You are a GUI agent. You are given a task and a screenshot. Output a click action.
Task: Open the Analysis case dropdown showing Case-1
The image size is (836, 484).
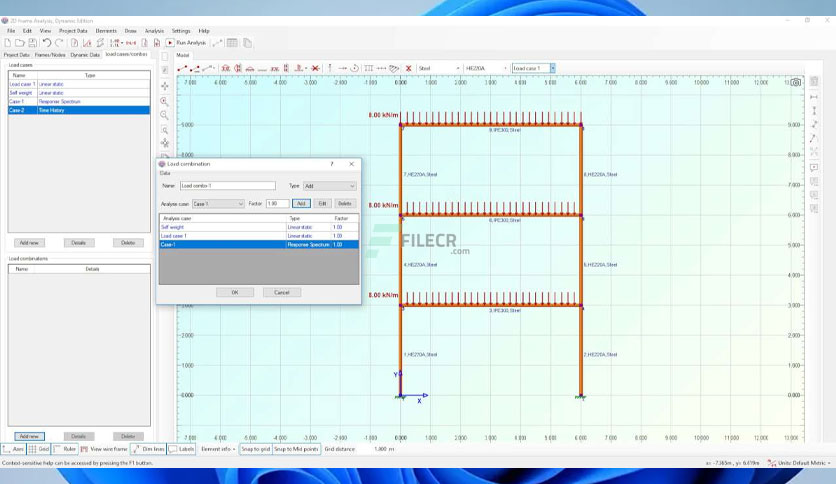pyautogui.click(x=218, y=204)
